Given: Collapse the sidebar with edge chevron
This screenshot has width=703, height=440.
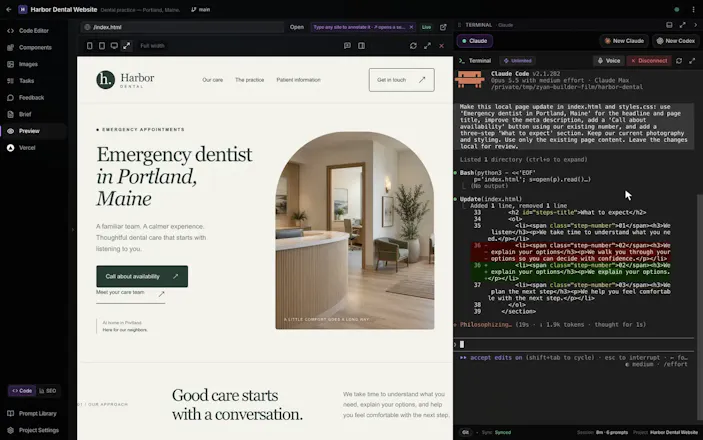Looking at the screenshot, I should click(x=73, y=230).
